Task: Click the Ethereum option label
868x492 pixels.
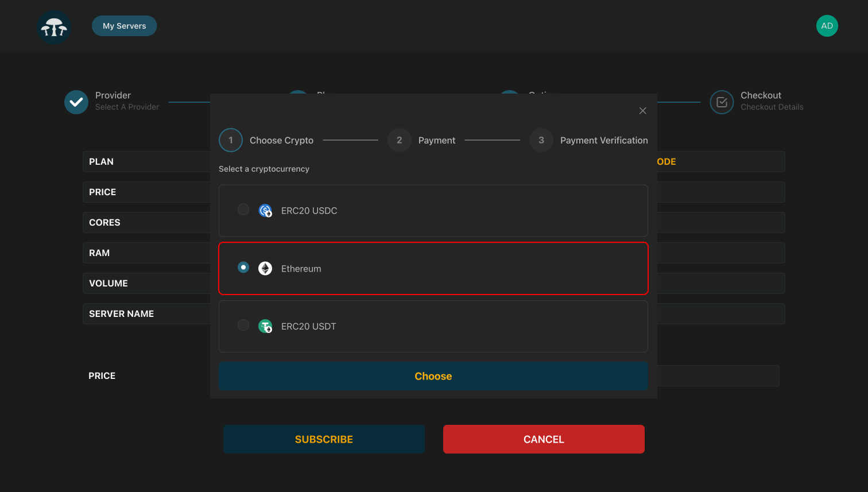Action: tap(301, 269)
